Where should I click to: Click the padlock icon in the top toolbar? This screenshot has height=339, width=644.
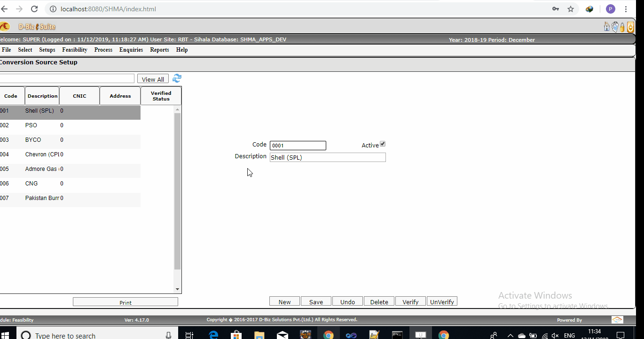(622, 27)
